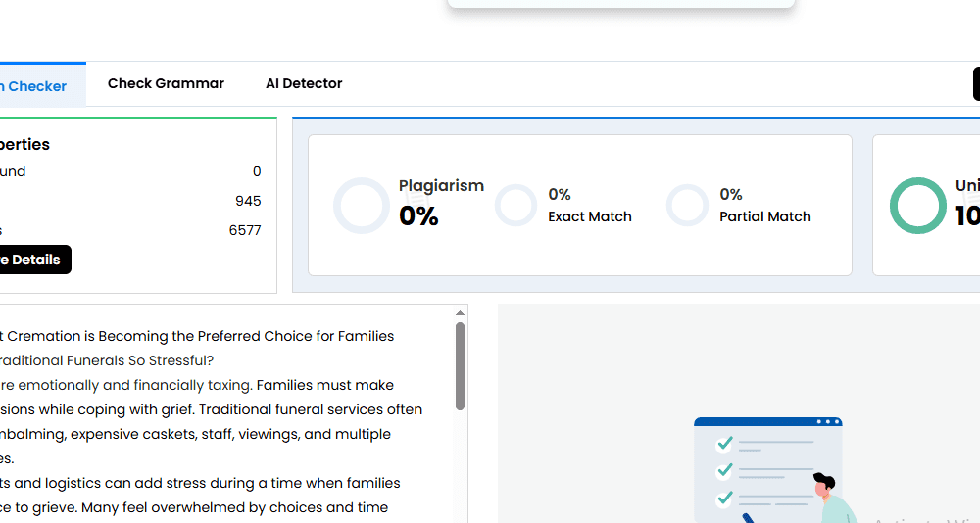Click the 6577 count in properties panel
Viewport: 980px width, 523px height.
pos(245,230)
